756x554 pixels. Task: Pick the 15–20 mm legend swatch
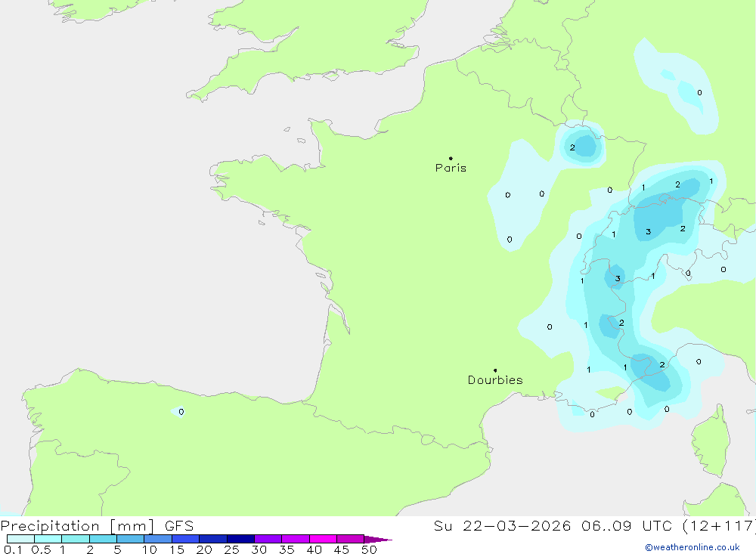185,539
